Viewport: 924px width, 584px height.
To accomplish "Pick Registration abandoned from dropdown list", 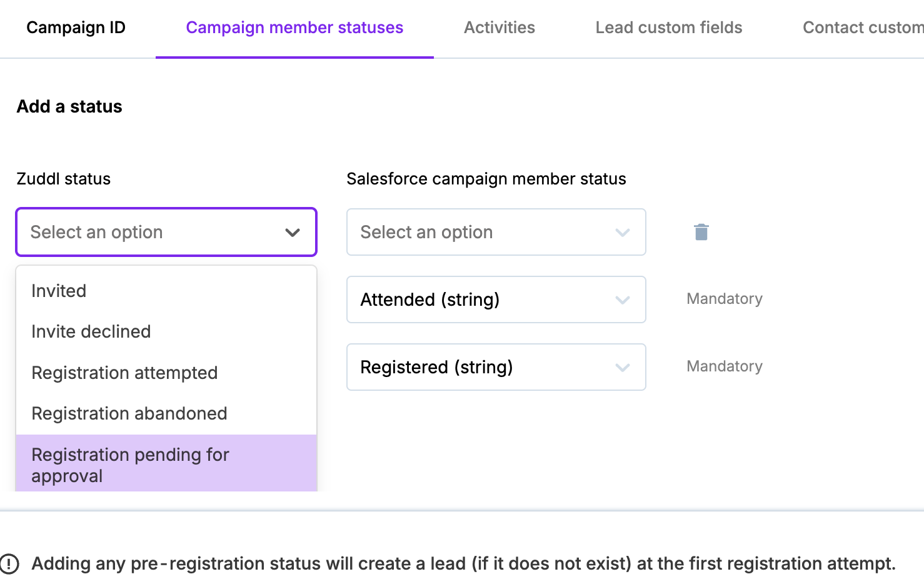I will (129, 413).
